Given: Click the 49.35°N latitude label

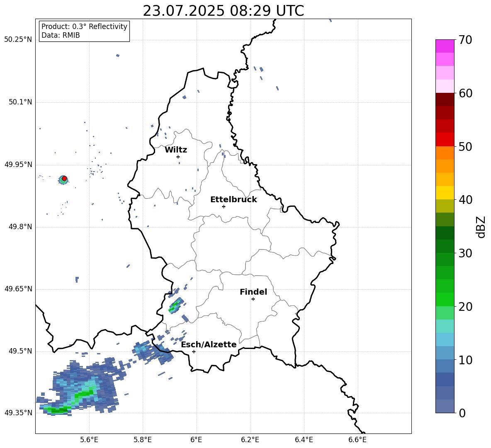Looking at the screenshot, I should click(18, 413).
